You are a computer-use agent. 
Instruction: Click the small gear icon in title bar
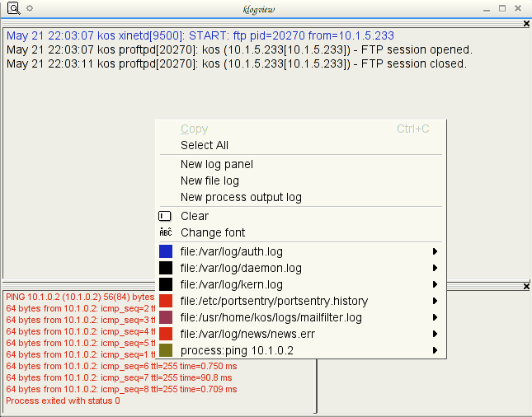click(30, 8)
